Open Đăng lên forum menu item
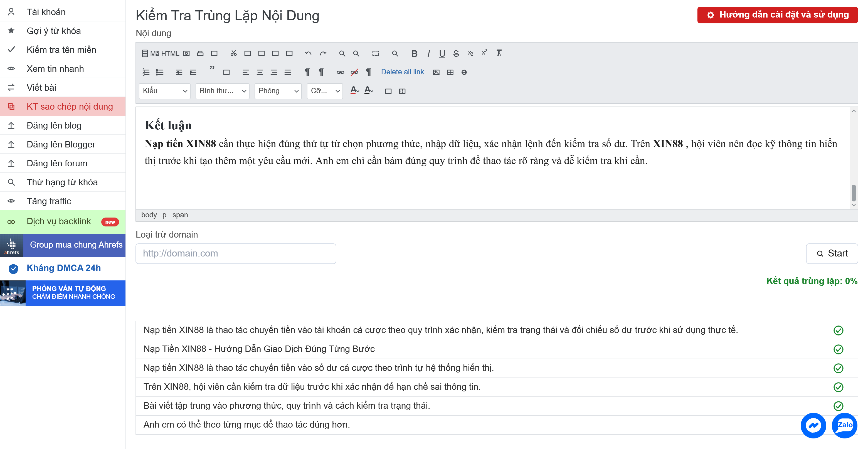The width and height of the screenshot is (868, 449). (x=63, y=163)
